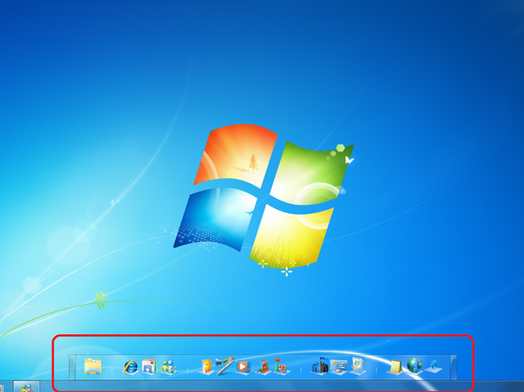
Task: Click the dock's left edge handle
Action: click(72, 367)
